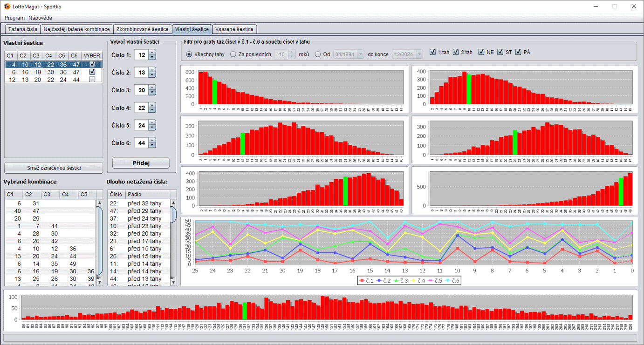
Task: Click the Padlo column header
Action: click(x=148, y=194)
